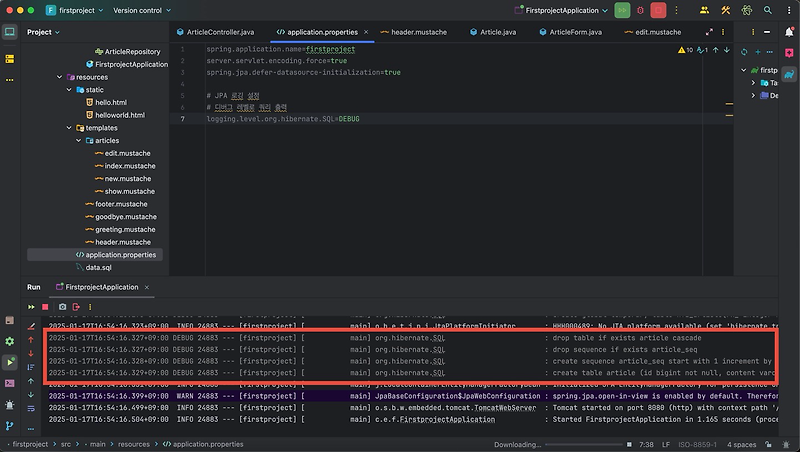
Task: Toggle the Project tool window icon in left stripe
Action: click(10, 32)
